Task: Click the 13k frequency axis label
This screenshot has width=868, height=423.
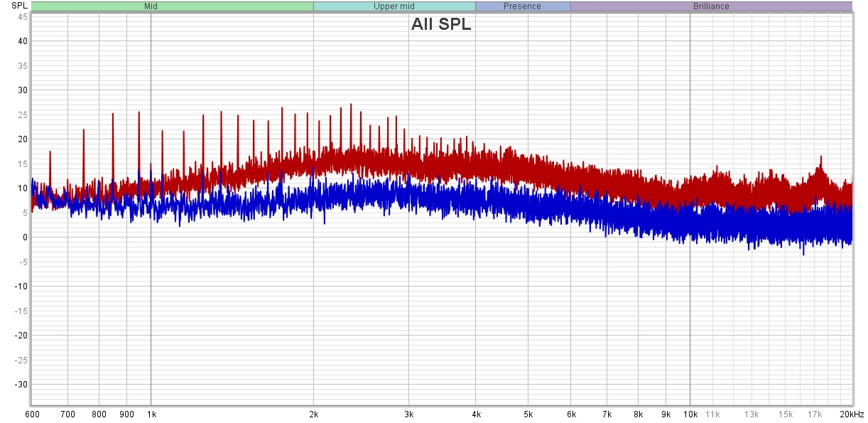Action: tap(752, 414)
